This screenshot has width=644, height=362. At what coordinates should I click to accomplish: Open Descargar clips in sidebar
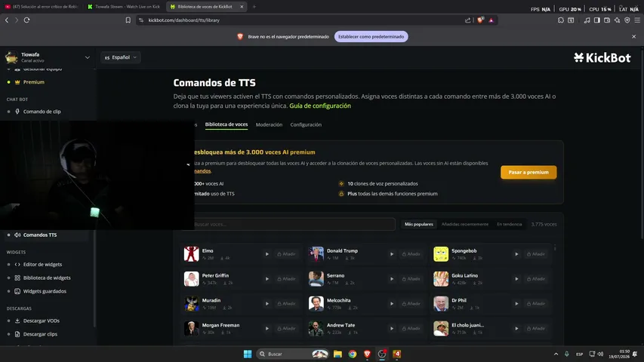40,334
